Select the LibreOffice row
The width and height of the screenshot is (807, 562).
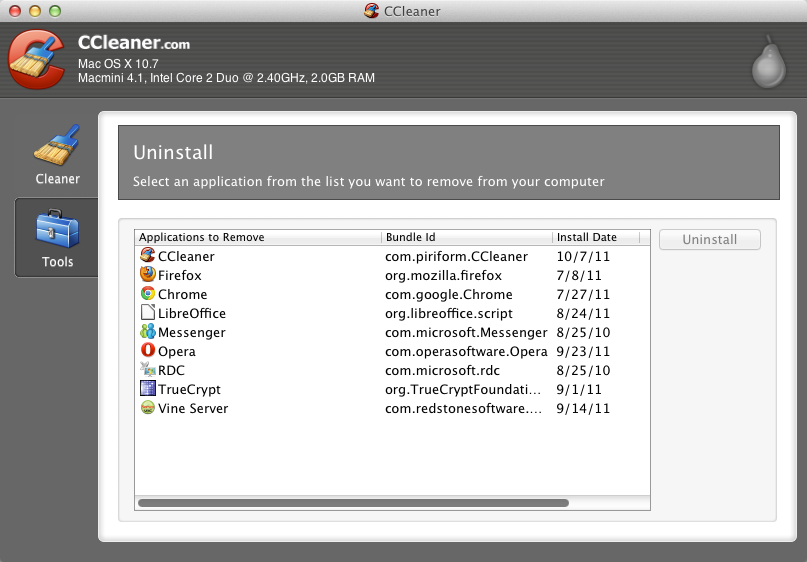[192, 313]
